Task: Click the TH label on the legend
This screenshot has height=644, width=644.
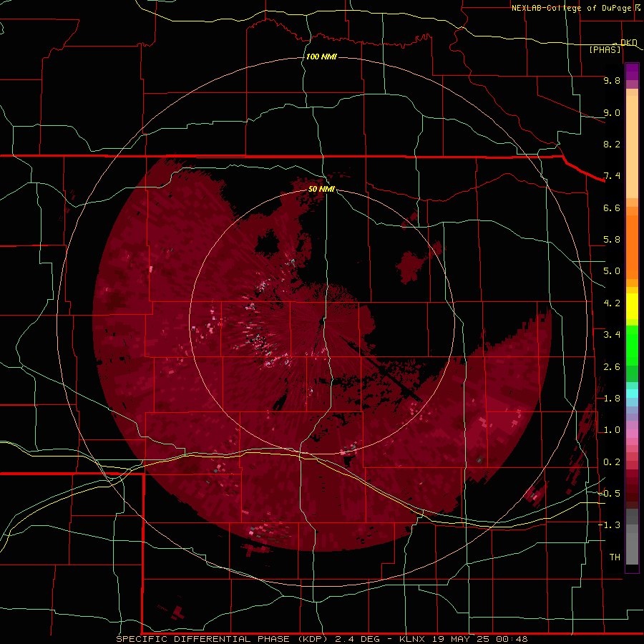Action: coord(615,557)
